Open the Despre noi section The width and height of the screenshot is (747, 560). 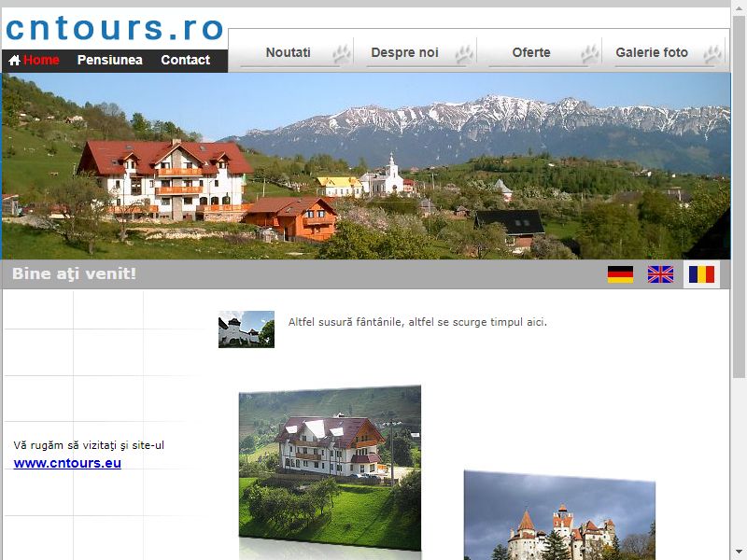pyautogui.click(x=404, y=52)
